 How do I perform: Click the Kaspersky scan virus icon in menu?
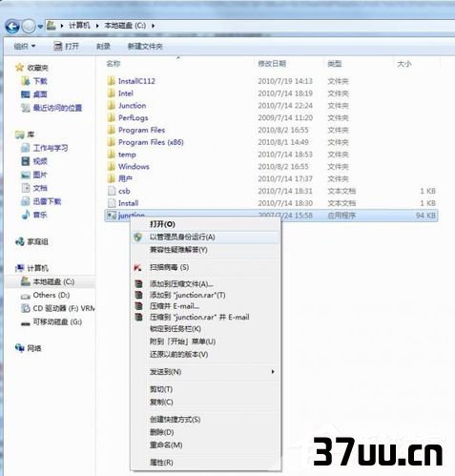(137, 267)
